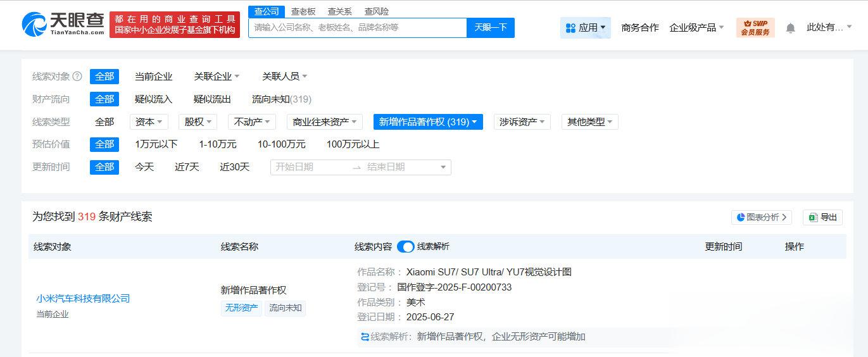Viewport: 868px width, 357px height.
Task: Filter update time to 今天
Action: point(144,167)
